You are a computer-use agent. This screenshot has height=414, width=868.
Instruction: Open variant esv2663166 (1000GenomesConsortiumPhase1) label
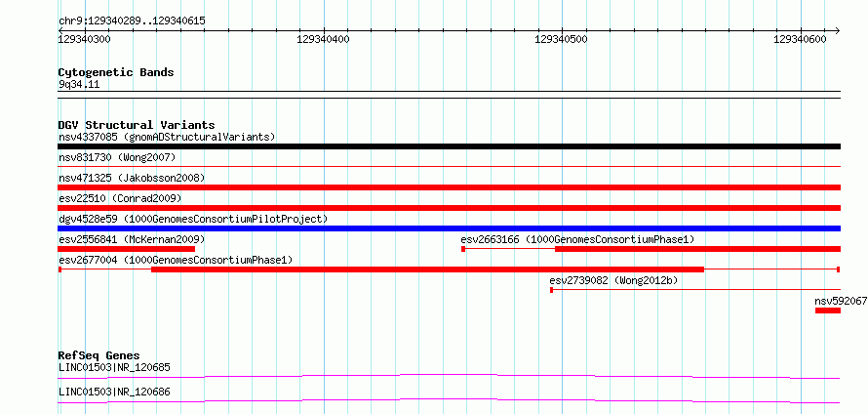577,239
